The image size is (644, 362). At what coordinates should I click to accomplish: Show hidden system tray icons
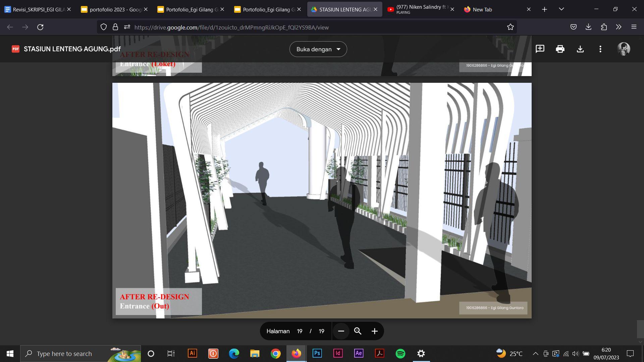coord(536,354)
